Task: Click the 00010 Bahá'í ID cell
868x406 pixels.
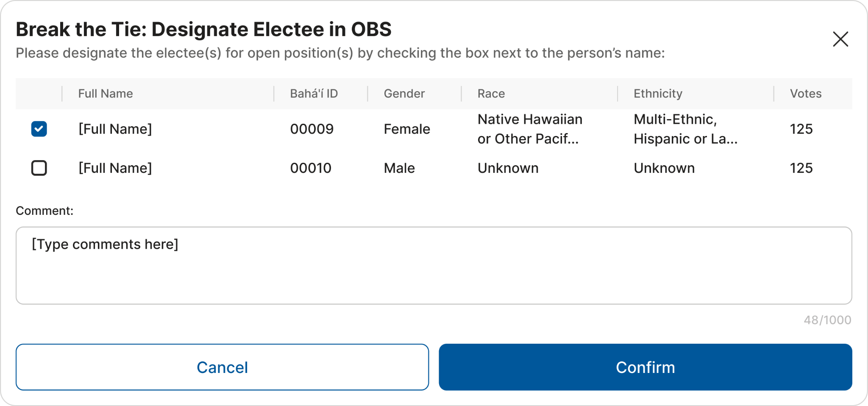Action: click(x=311, y=168)
